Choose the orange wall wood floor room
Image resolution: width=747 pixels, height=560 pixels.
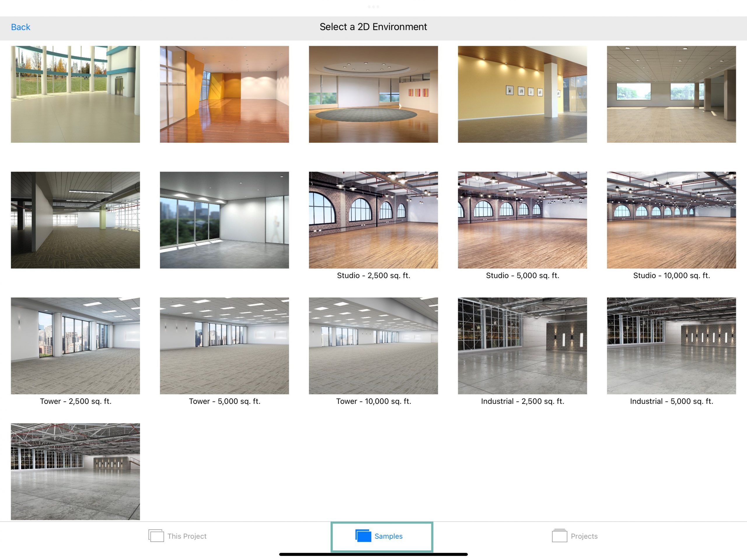(x=224, y=94)
